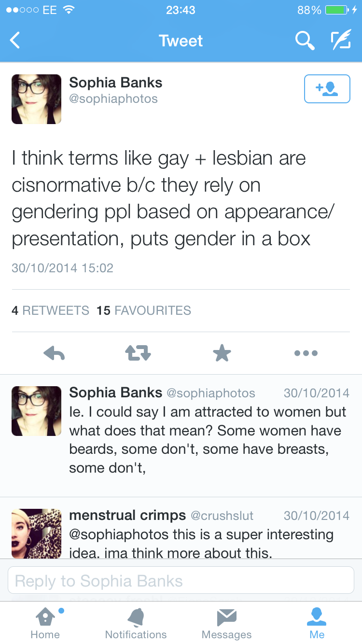Switch to the Notifications tab

click(x=136, y=623)
